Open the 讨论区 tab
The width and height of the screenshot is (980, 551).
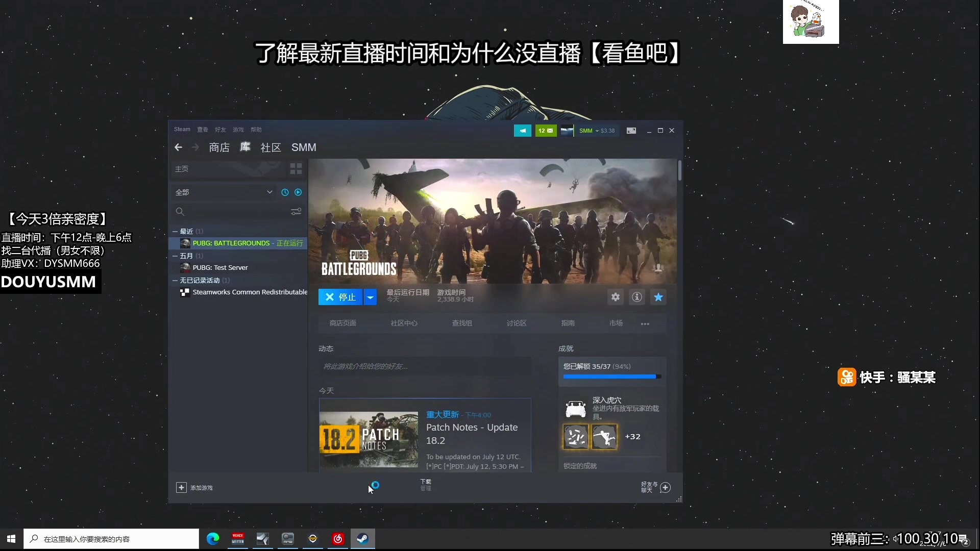point(517,323)
